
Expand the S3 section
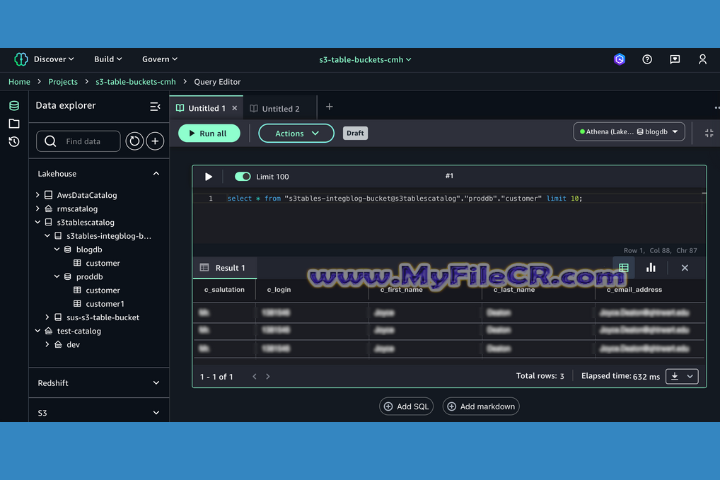pyautogui.click(x=156, y=413)
